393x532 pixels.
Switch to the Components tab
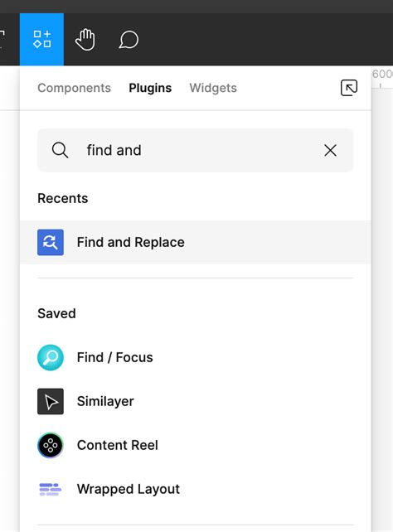point(74,88)
